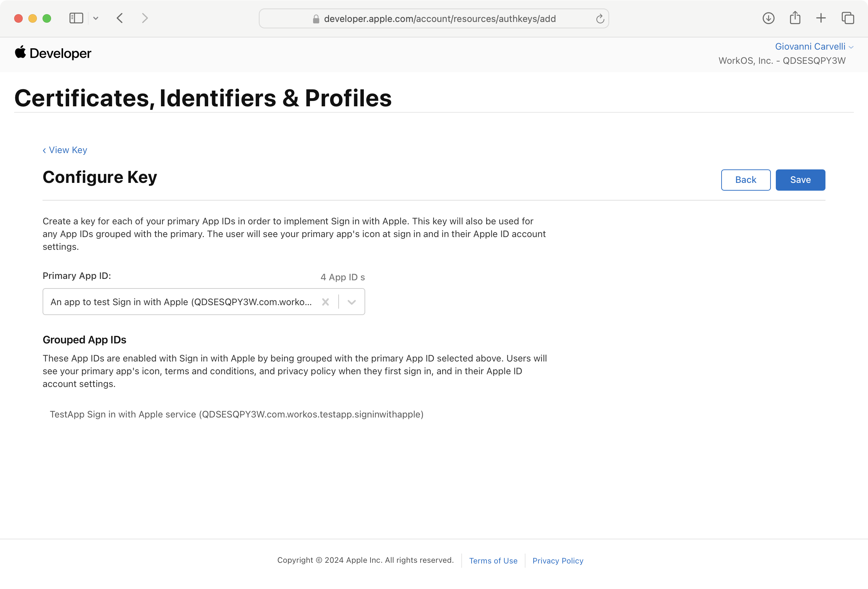The width and height of the screenshot is (868, 589).
Task: Click the download icon in Safari toolbar
Action: 767,18
